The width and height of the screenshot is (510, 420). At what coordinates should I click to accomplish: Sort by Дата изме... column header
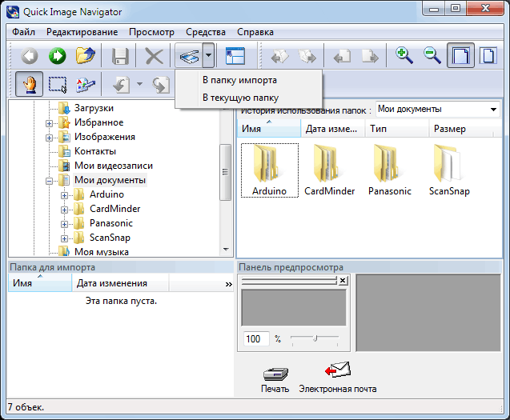click(x=333, y=129)
